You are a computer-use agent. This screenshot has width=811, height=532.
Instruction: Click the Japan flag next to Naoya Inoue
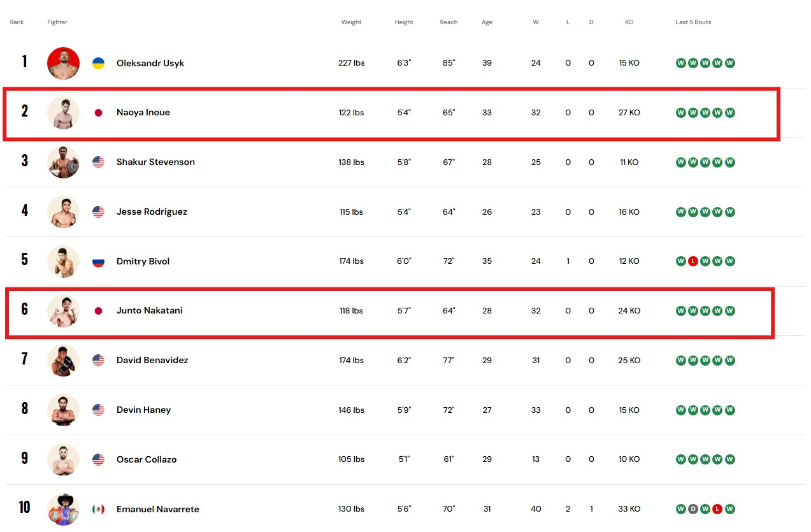tap(98, 113)
